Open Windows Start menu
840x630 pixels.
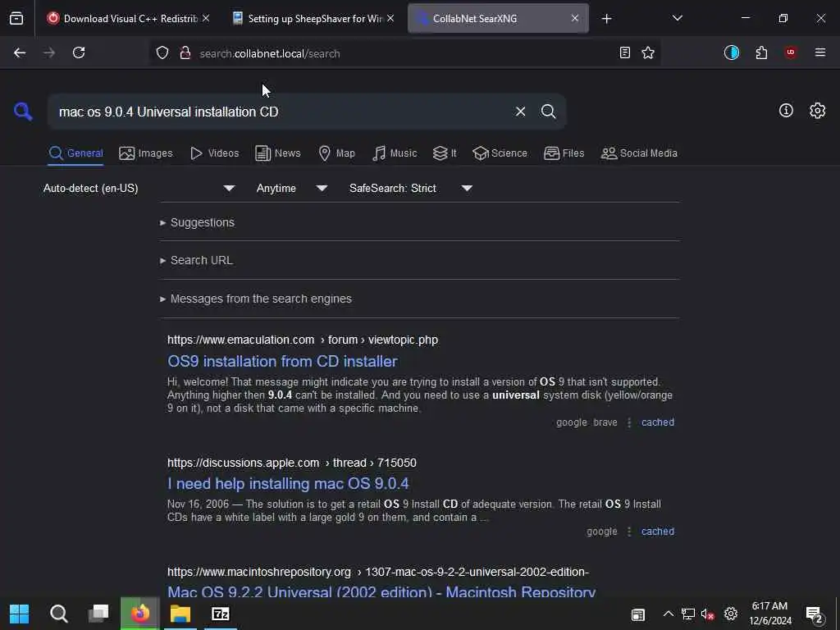click(x=20, y=614)
